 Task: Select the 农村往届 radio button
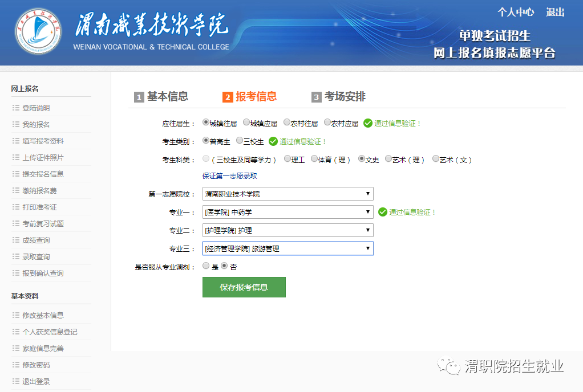[x=287, y=122]
